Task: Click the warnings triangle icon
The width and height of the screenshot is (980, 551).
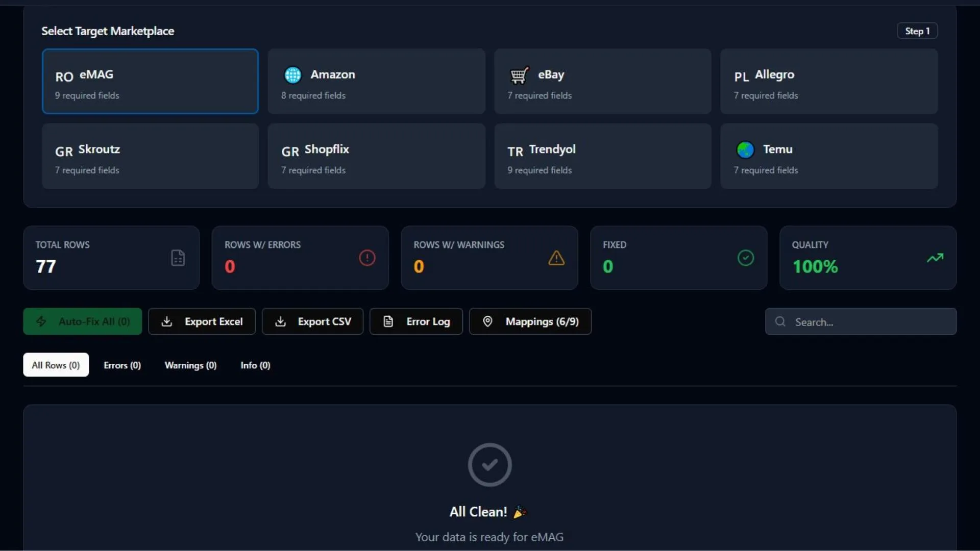Action: tap(556, 258)
